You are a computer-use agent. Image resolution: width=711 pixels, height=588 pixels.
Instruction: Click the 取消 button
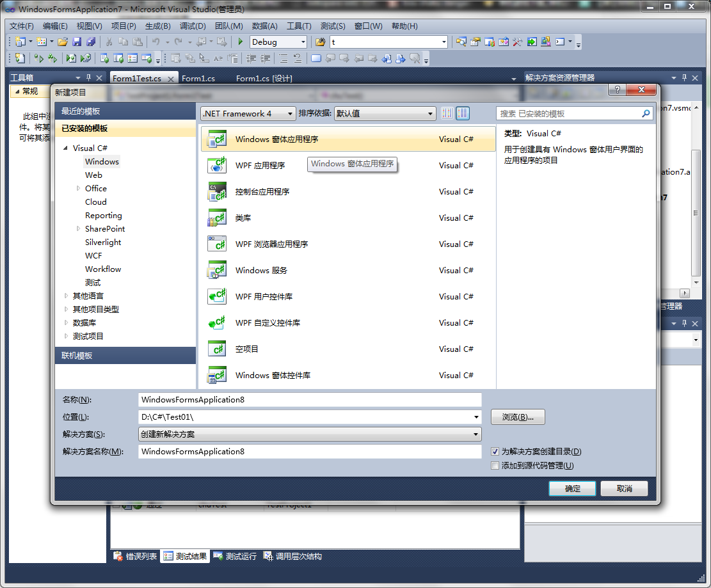tap(624, 489)
